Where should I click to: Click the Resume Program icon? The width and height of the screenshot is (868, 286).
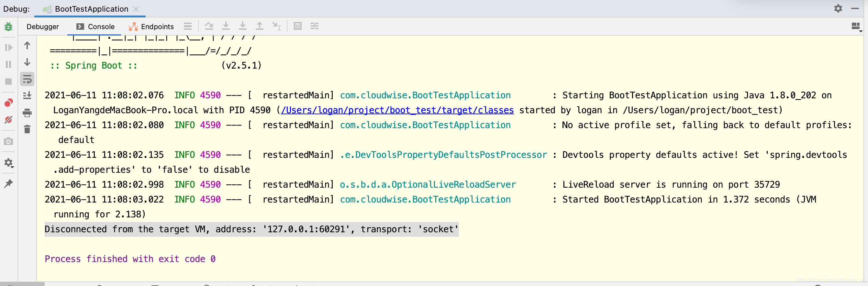click(x=8, y=48)
